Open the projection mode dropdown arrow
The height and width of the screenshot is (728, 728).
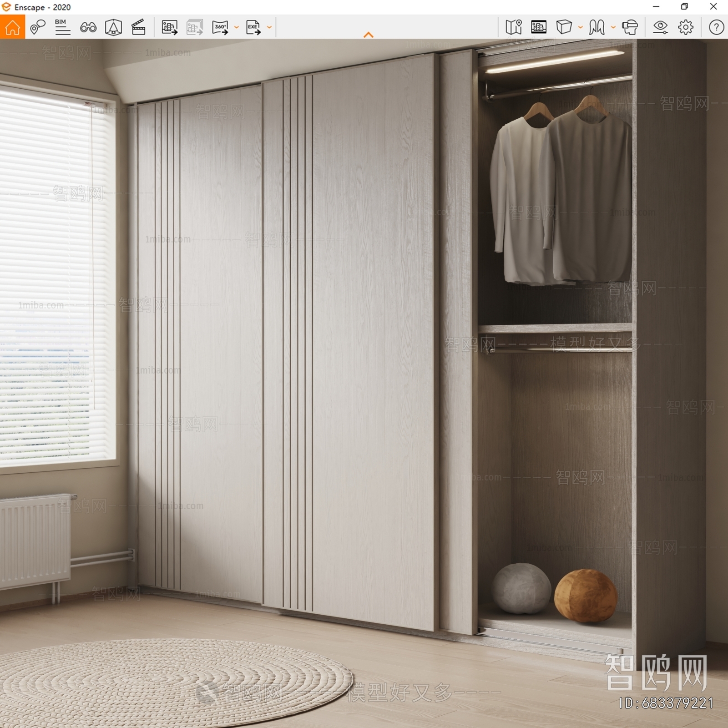coord(581,27)
